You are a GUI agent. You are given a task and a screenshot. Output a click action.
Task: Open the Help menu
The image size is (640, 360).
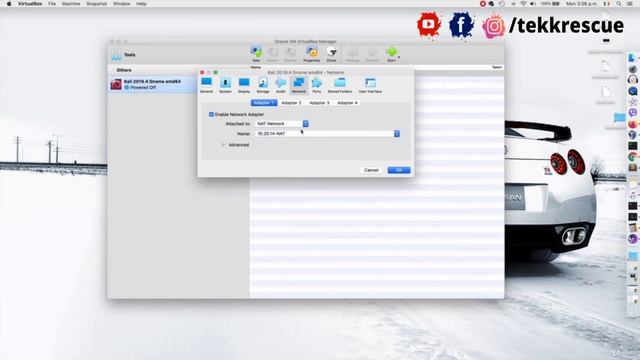(x=141, y=4)
